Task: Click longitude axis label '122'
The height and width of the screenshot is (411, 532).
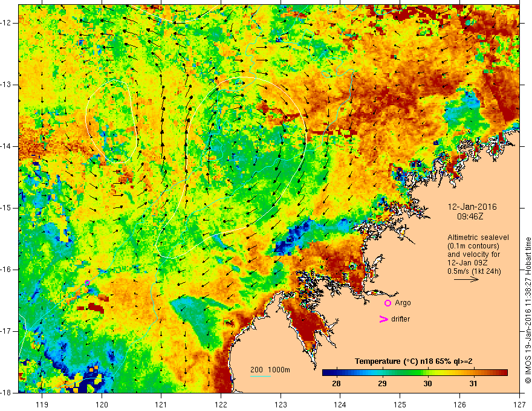Action: [x=221, y=404]
